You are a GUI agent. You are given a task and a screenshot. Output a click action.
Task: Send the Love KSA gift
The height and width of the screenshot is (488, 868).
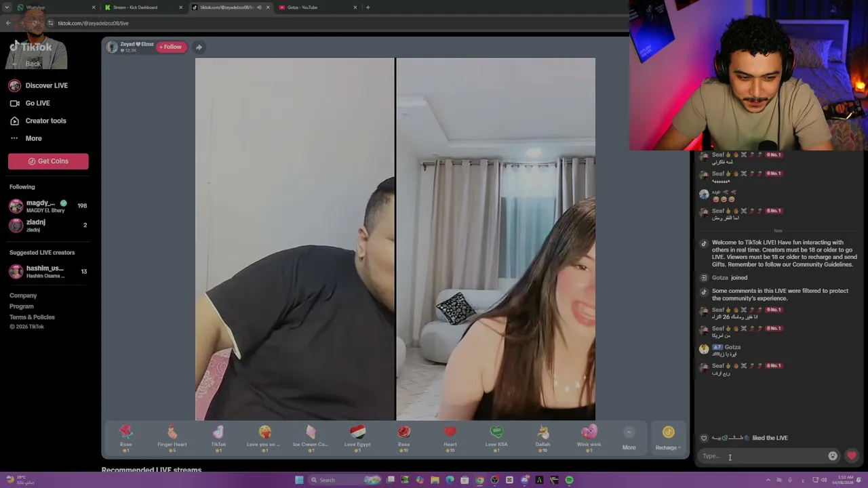click(496, 439)
